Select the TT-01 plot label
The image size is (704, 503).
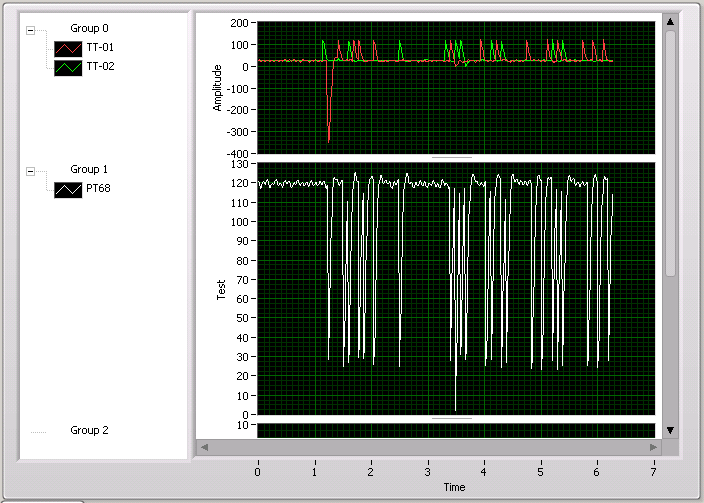point(101,48)
